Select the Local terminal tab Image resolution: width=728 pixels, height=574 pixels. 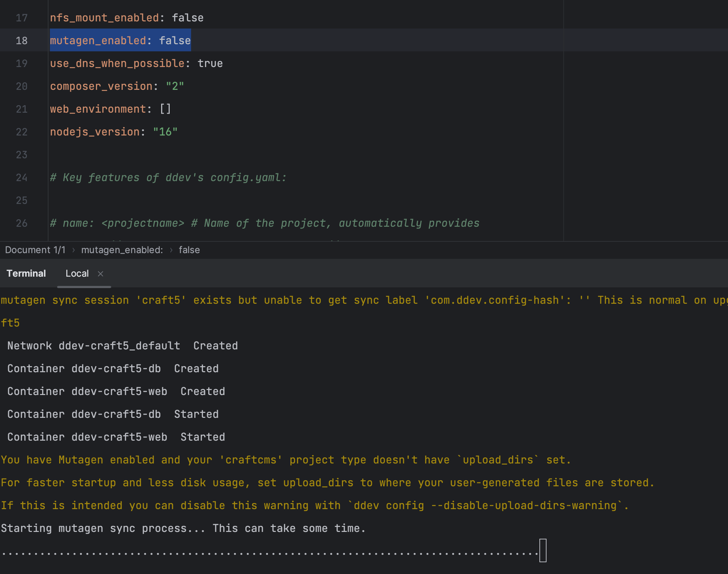(77, 273)
